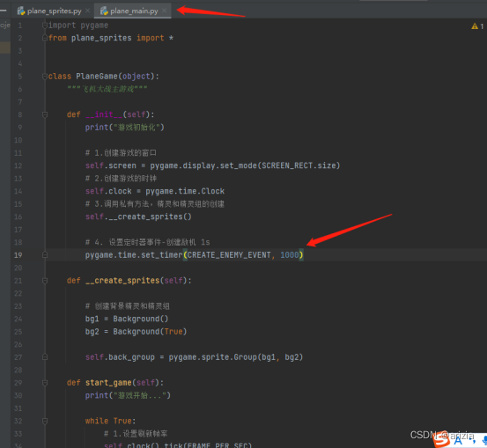Screen dimensions: 487x448
Task: Place cursor on CREATE_ENEMY_EVENT constant
Action: coord(229,255)
